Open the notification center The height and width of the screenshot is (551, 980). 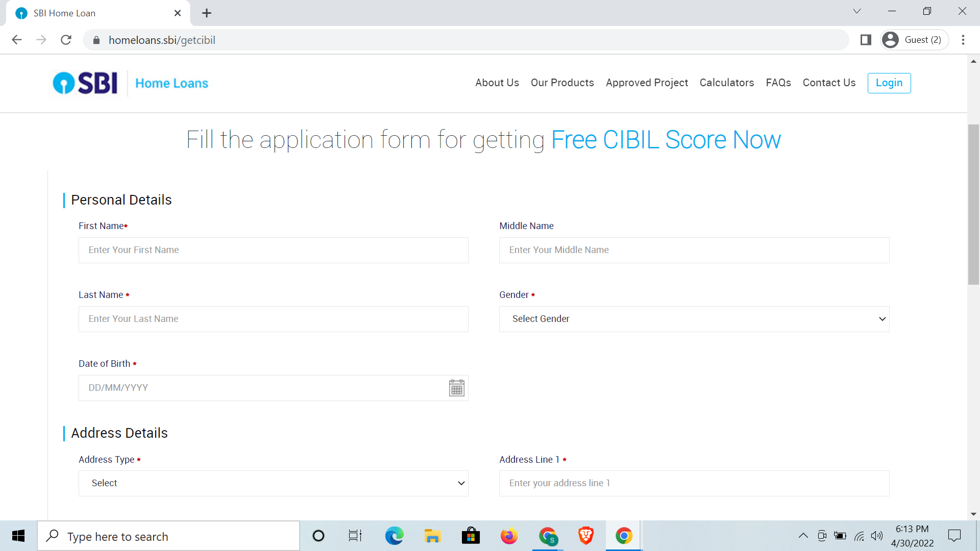pyautogui.click(x=954, y=536)
